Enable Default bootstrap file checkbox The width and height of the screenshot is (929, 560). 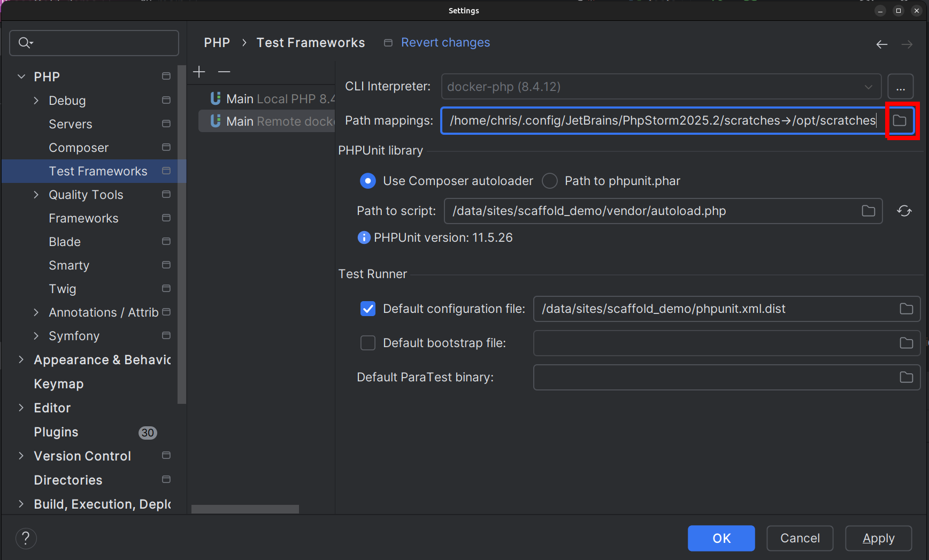368,343
